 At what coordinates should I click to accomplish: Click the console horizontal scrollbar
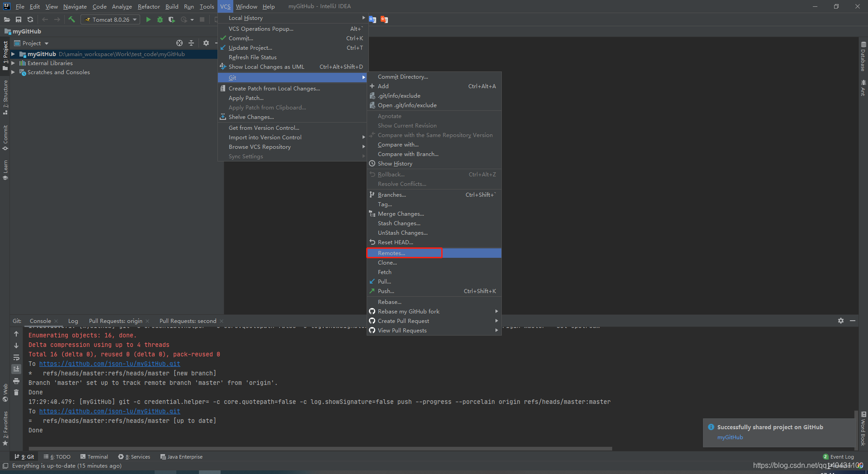[x=320, y=449]
